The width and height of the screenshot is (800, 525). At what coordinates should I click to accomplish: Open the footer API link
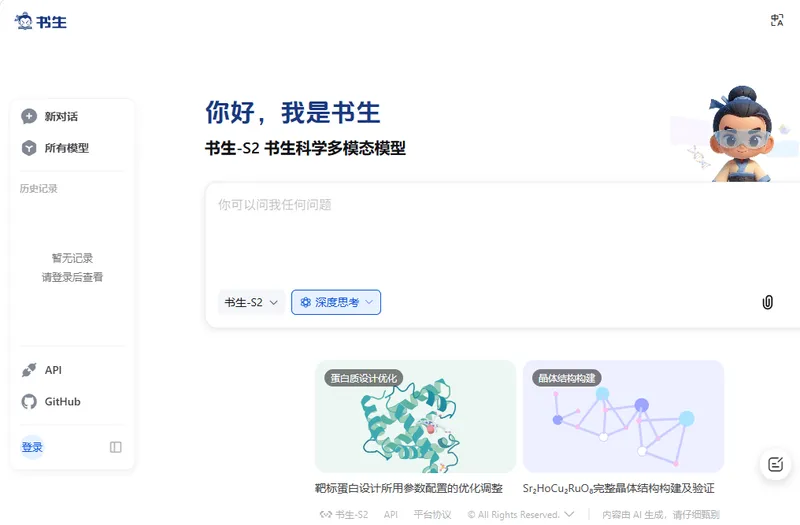pyautogui.click(x=391, y=514)
